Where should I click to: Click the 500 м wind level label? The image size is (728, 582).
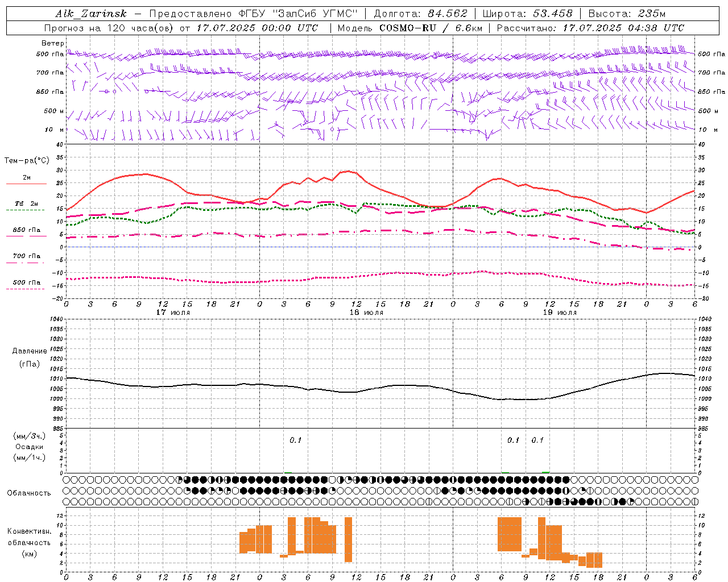pyautogui.click(x=54, y=111)
